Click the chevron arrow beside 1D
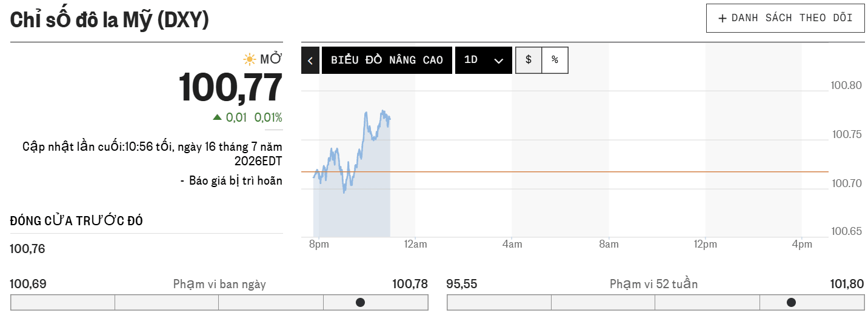Screen dimensions: 868x313 (x=499, y=61)
